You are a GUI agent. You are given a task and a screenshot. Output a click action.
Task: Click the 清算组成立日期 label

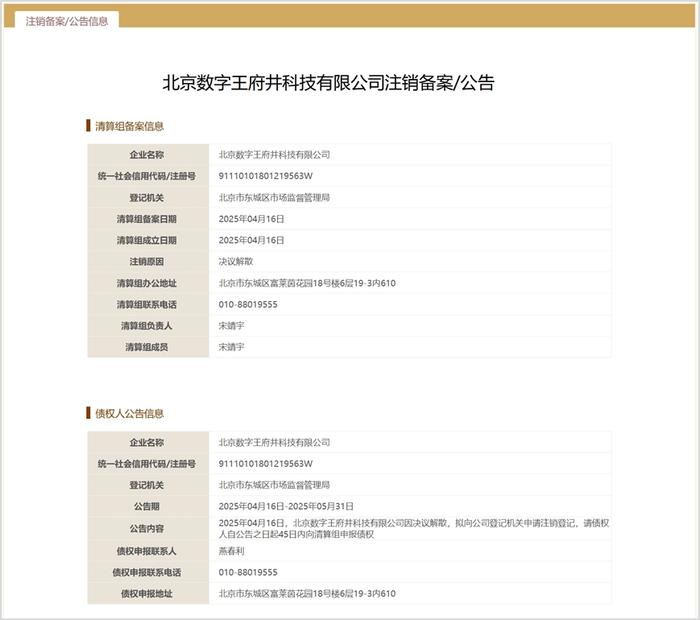[x=147, y=240]
